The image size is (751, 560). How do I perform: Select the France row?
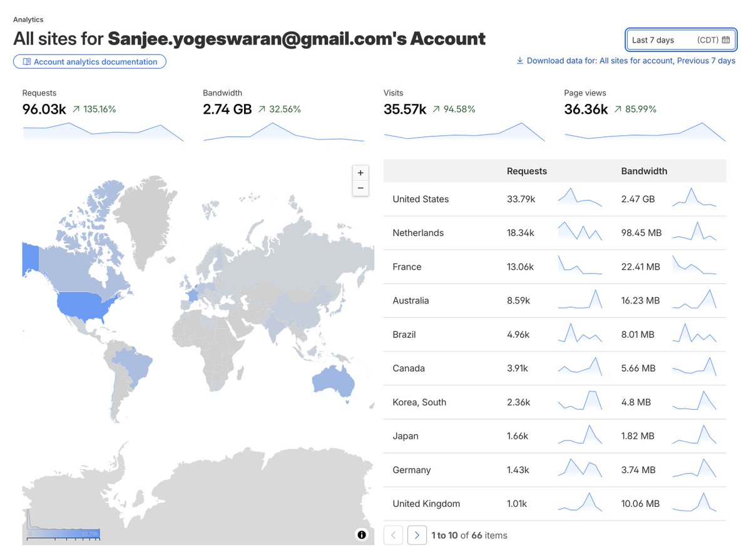[555, 267]
